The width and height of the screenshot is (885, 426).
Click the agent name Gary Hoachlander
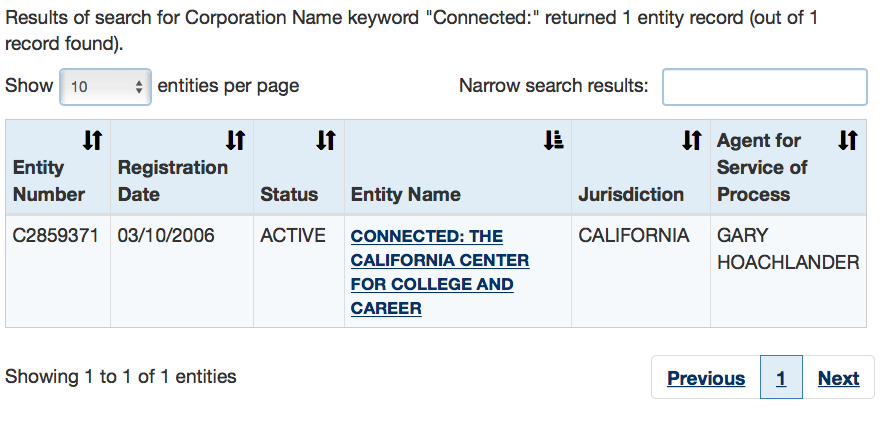pyautogui.click(x=788, y=249)
